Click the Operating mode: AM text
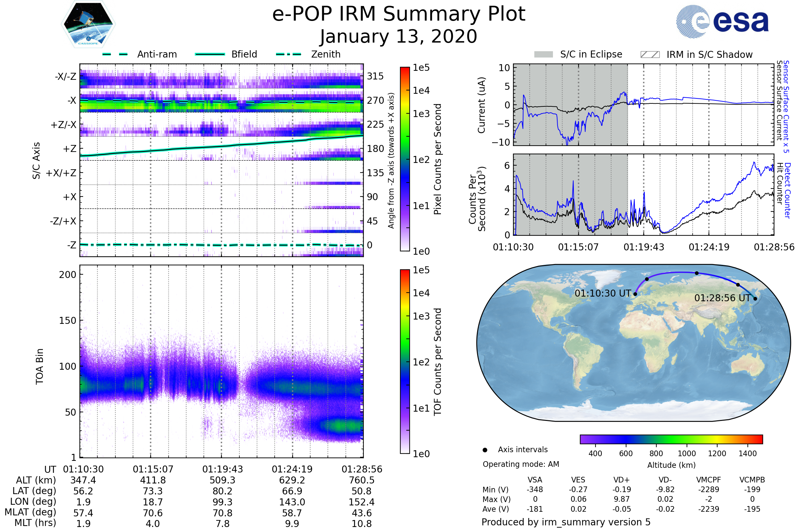This screenshot has width=798, height=532. [521, 464]
